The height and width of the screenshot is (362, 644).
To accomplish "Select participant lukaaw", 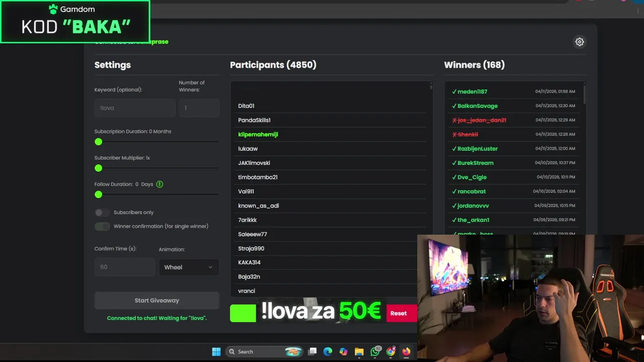I will click(x=248, y=149).
